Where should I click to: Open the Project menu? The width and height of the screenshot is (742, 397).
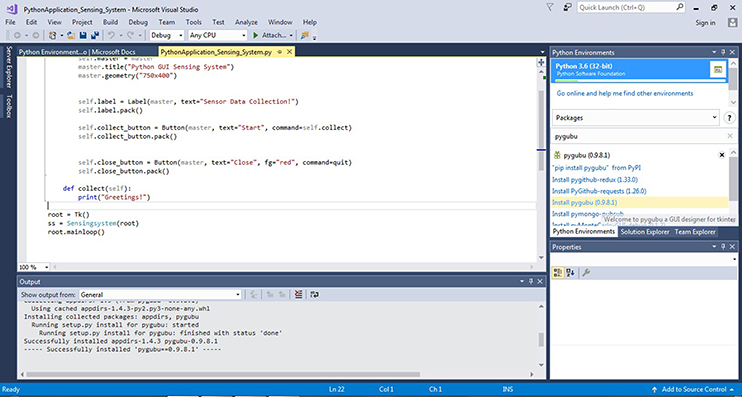point(82,22)
